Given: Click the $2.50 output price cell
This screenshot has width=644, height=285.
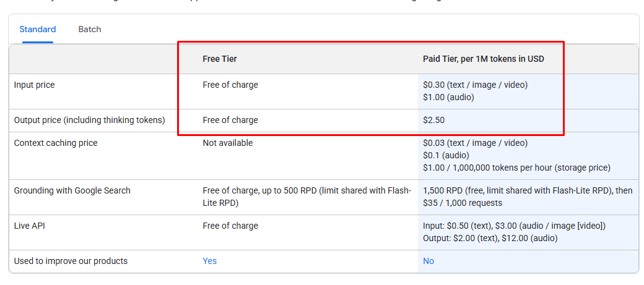Looking at the screenshot, I should point(433,120).
